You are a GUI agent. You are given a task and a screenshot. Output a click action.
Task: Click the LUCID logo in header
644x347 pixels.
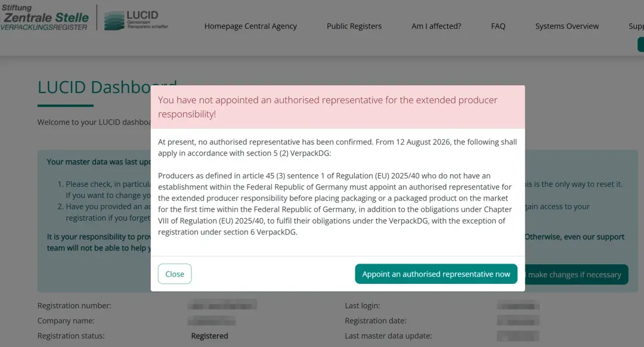point(136,20)
